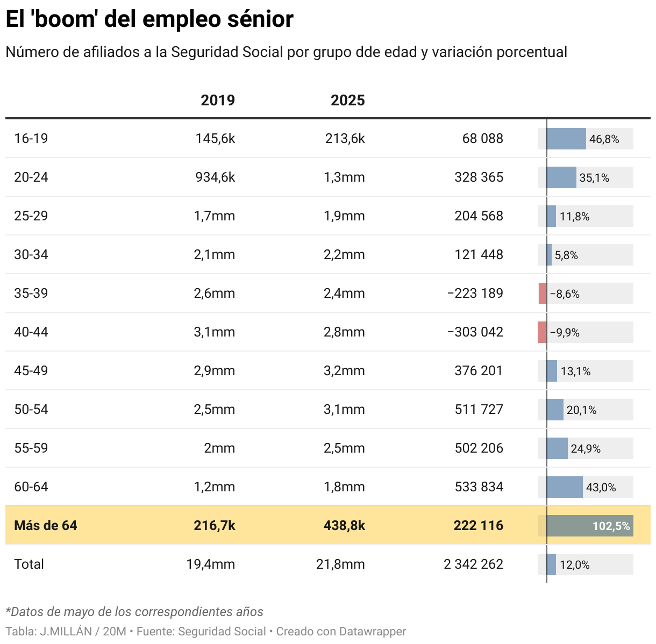Click the 102,5% highlighted bar
The width and height of the screenshot is (656, 644).
(x=589, y=526)
